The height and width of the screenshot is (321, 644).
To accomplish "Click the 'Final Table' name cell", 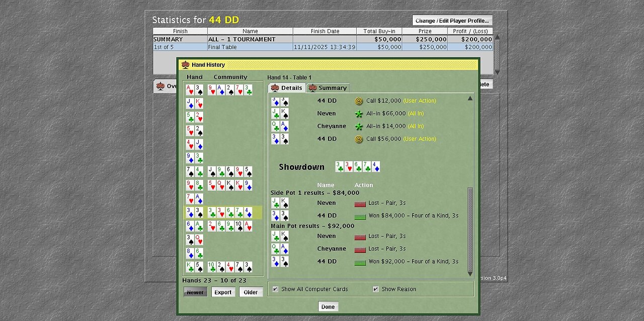I will (x=250, y=47).
